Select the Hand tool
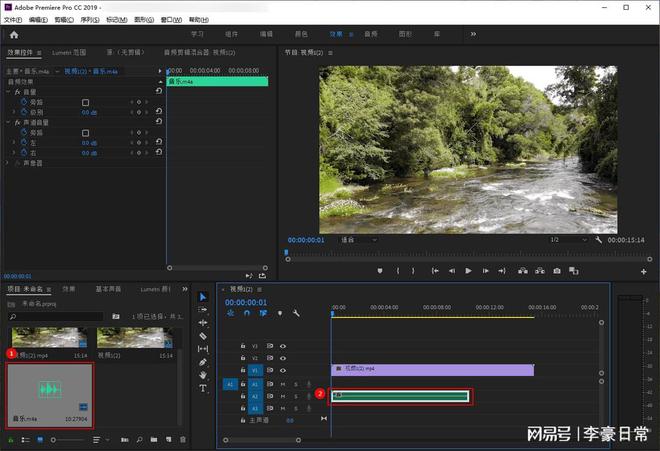 pyautogui.click(x=203, y=375)
